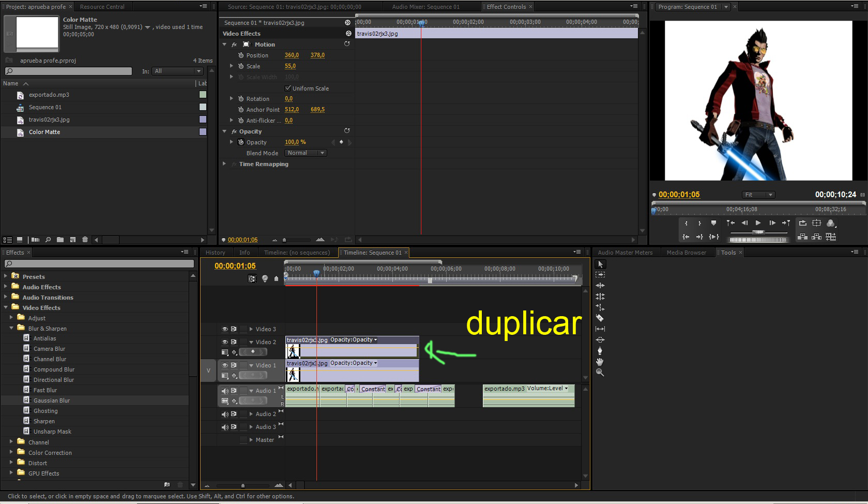868x504 pixels.
Task: Select the Pen tool
Action: click(x=600, y=351)
